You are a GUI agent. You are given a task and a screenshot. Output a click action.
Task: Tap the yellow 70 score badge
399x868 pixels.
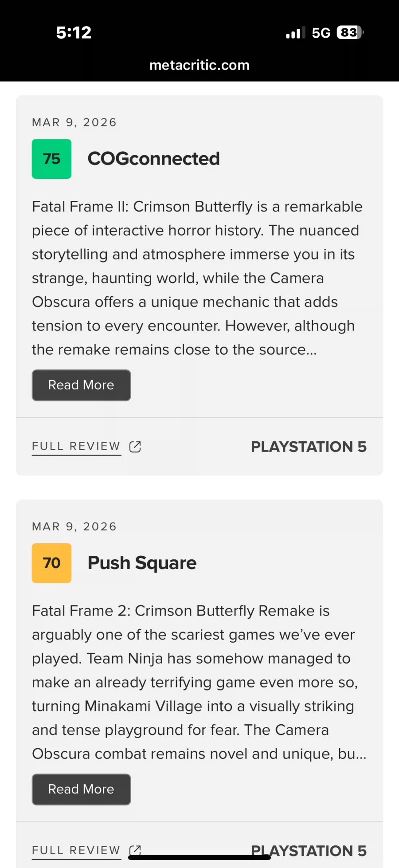51,563
